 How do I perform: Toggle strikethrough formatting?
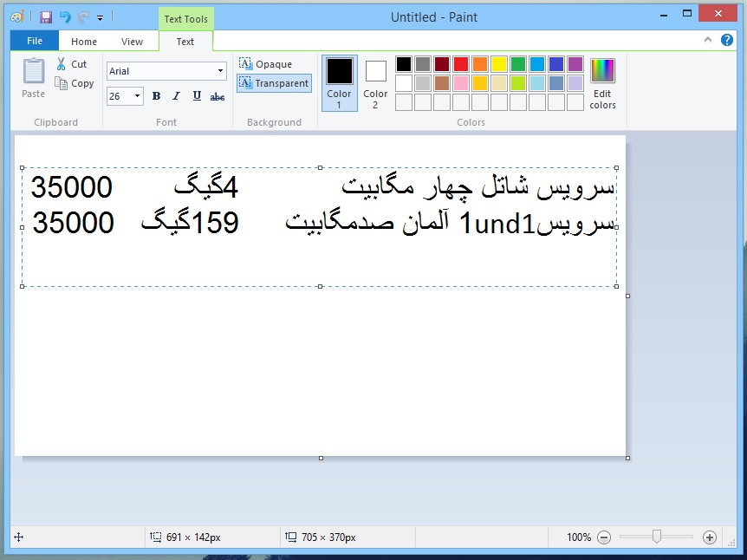[x=218, y=97]
